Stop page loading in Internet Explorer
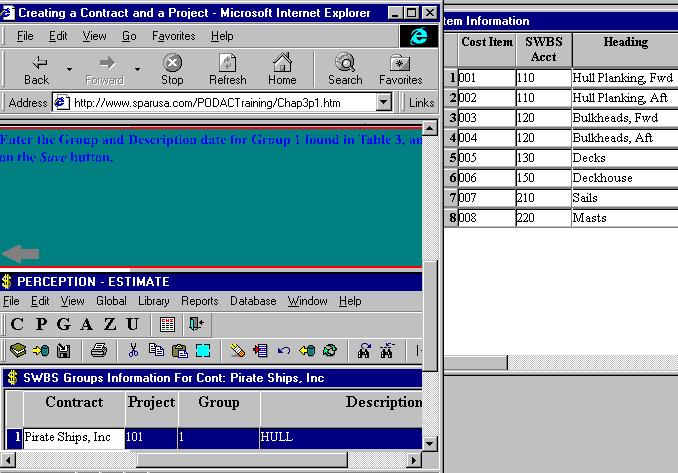 (172, 70)
